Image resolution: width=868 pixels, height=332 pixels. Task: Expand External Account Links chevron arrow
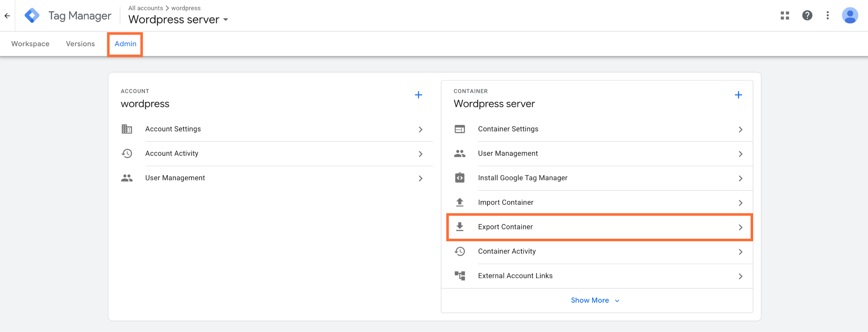(740, 276)
